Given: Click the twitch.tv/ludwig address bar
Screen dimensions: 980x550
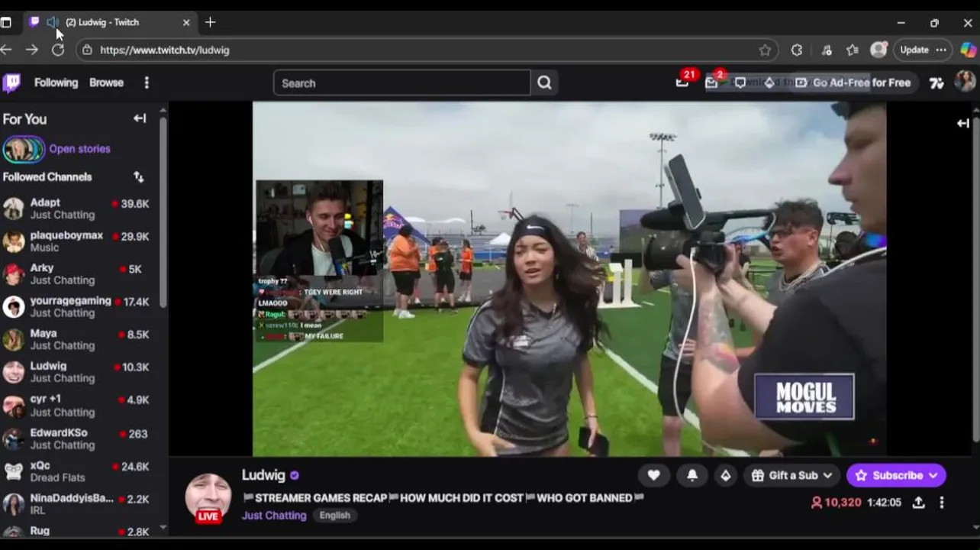Looking at the screenshot, I should coord(427,50).
